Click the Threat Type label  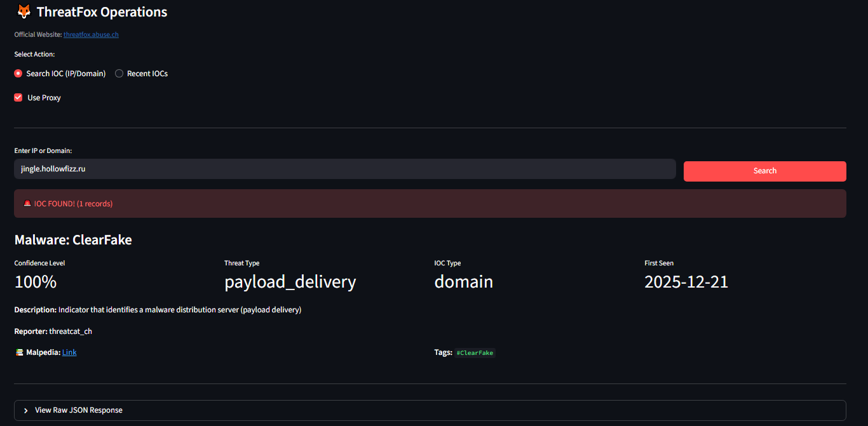click(242, 263)
